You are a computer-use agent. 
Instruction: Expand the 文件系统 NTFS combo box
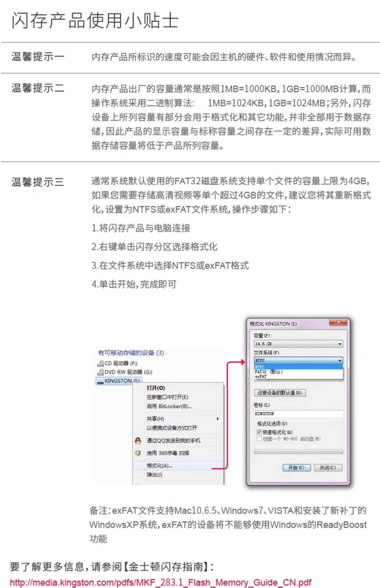[x=298, y=360]
